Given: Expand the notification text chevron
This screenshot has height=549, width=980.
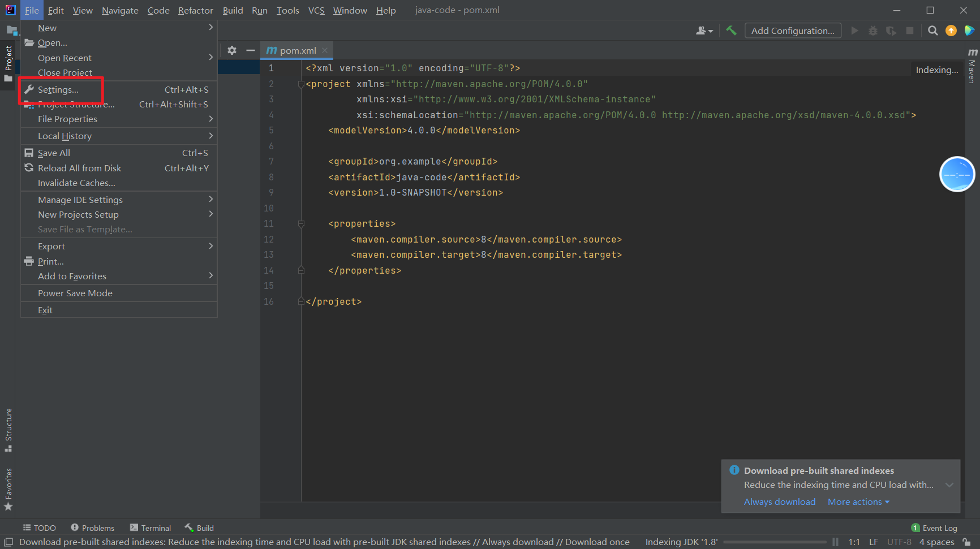Looking at the screenshot, I should tap(949, 485).
